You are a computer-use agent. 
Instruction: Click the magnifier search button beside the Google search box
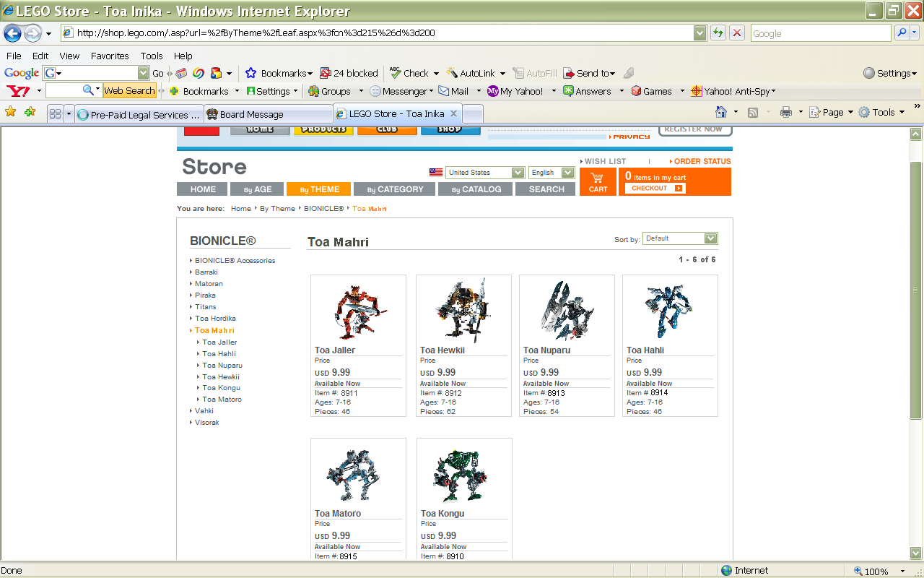(902, 33)
